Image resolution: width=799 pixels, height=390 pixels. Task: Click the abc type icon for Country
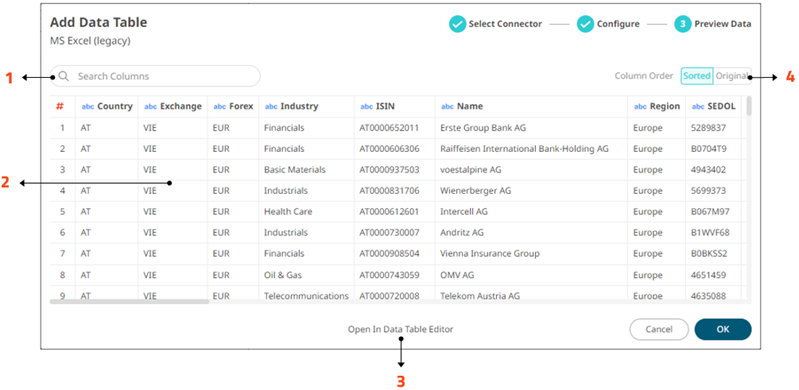point(88,107)
